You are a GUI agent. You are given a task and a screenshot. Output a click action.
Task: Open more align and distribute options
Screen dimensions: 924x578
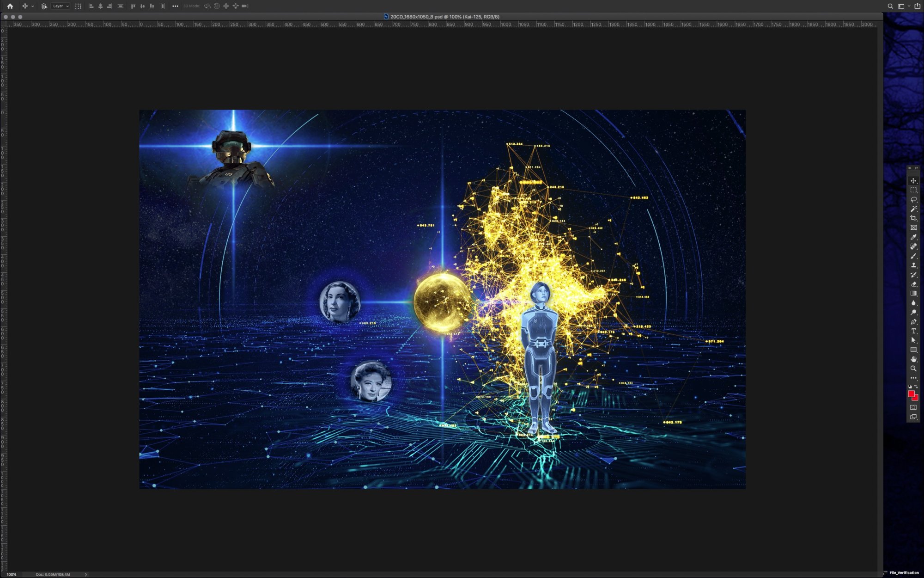175,6
